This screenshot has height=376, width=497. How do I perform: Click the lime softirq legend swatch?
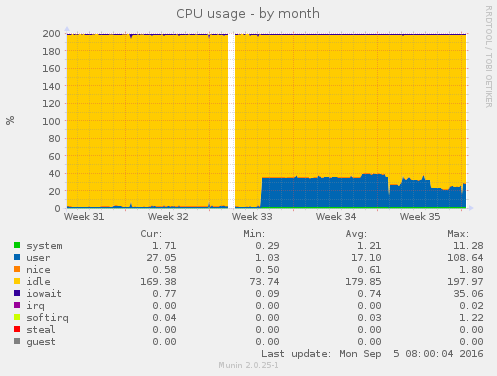pos(17,317)
